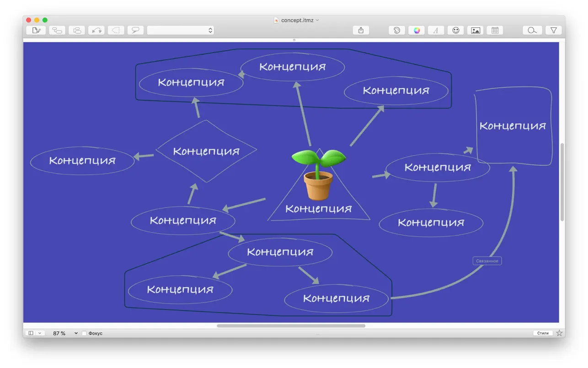
Task: Click the filter funnel icon
Action: [553, 30]
